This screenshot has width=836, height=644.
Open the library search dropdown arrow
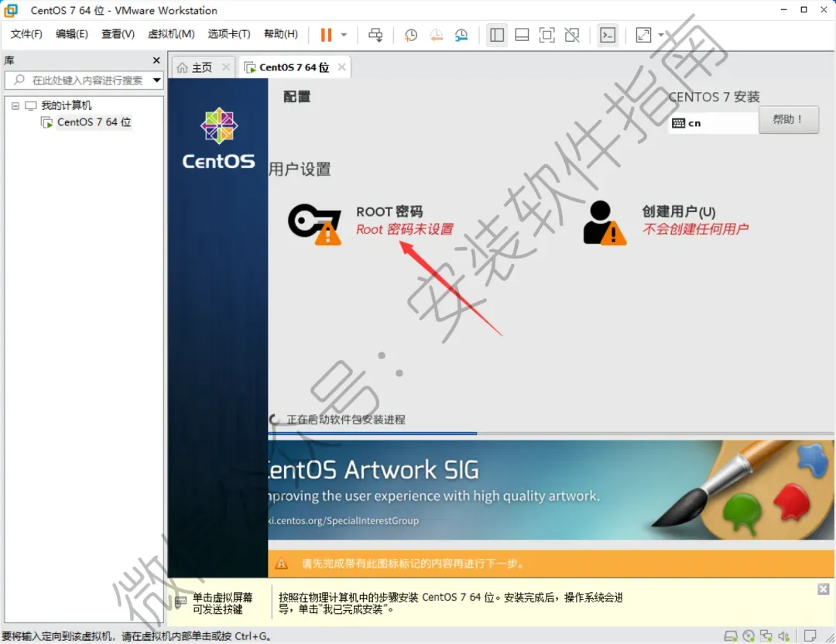156,80
